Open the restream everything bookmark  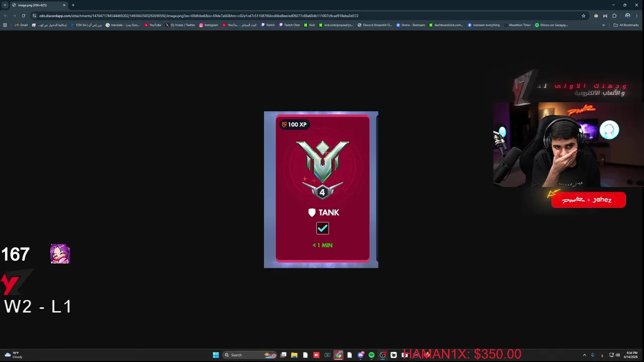click(484, 25)
